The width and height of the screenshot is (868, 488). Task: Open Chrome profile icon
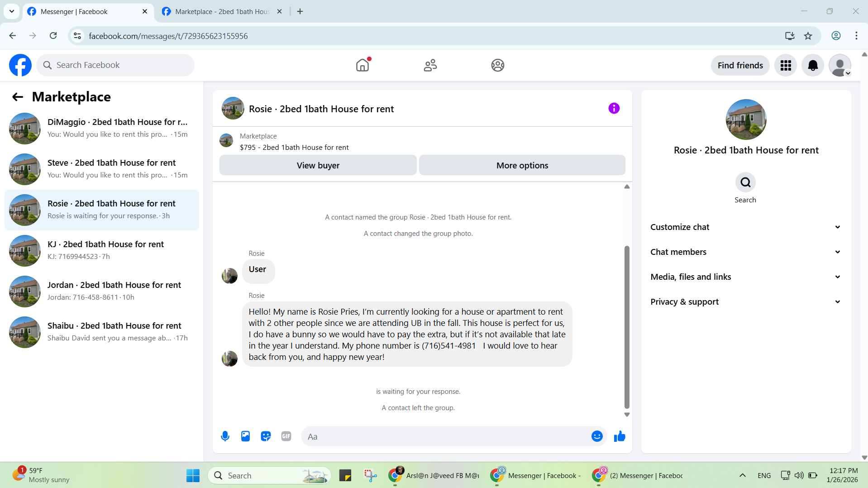[x=836, y=36]
